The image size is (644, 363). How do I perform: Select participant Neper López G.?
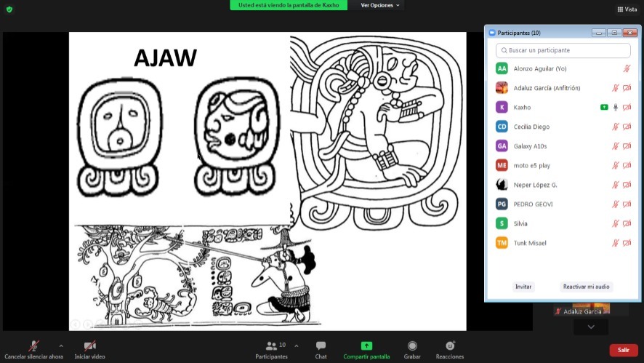click(563, 185)
